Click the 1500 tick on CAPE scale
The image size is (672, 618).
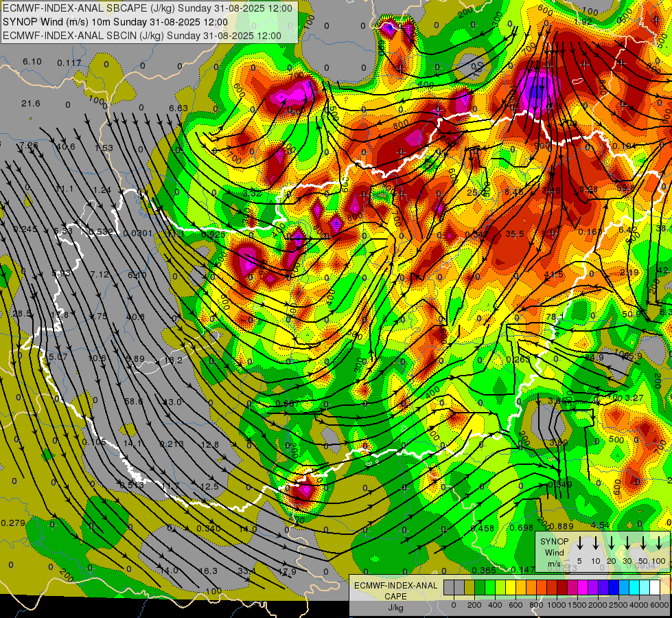point(577,605)
